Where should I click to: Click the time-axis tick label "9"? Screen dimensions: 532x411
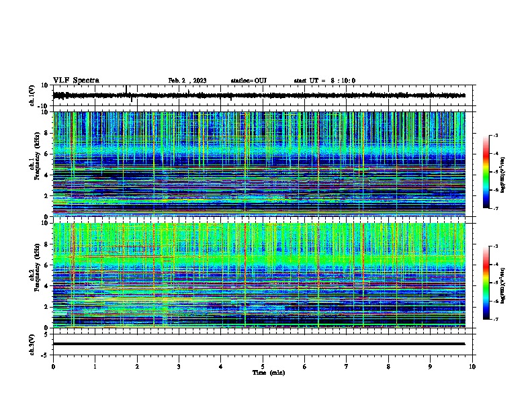click(430, 367)
